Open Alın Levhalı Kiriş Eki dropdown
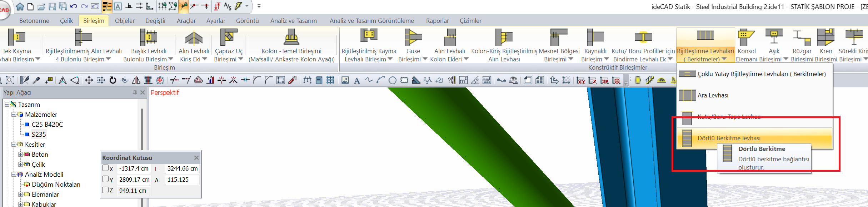This screenshot has width=868, height=207. (205, 59)
